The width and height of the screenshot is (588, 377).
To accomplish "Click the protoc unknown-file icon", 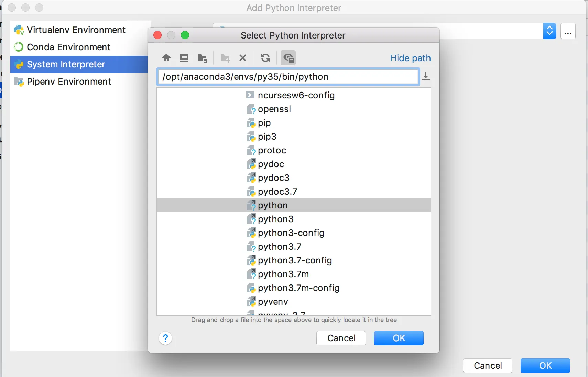I will (251, 150).
